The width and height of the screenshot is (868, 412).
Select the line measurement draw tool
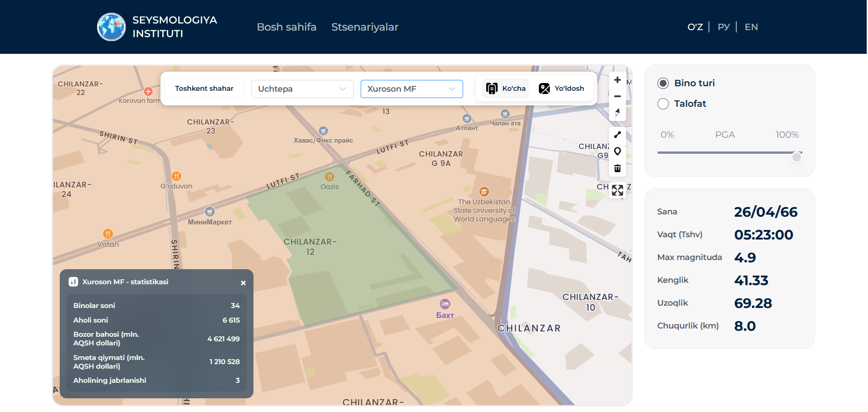pyautogui.click(x=617, y=135)
